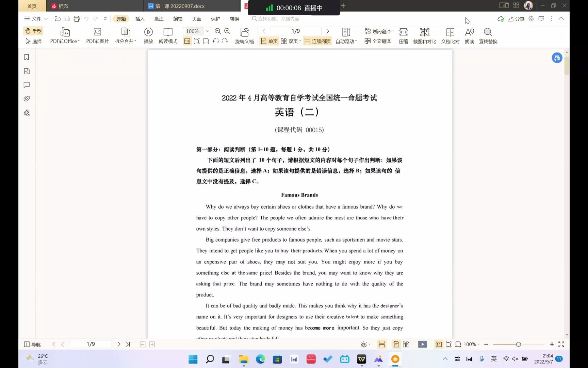The height and width of the screenshot is (368, 588).
Task: Click 压缩 compress tool
Action: (x=404, y=36)
